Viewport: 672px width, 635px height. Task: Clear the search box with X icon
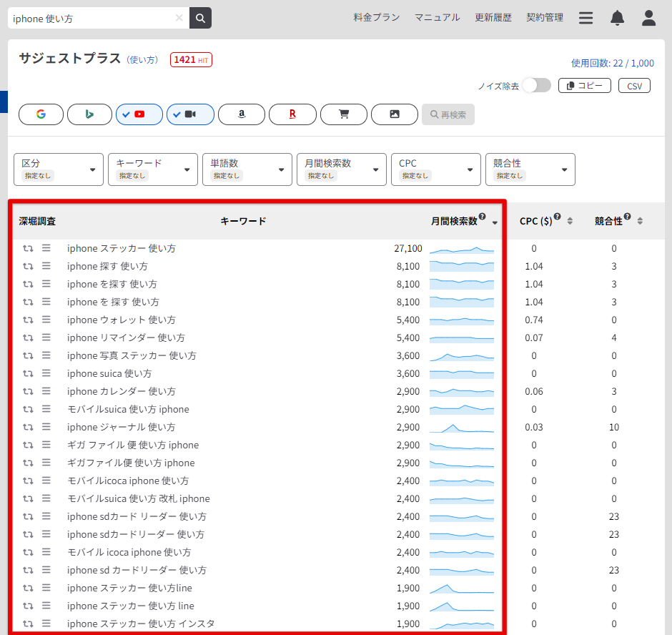pos(179,18)
